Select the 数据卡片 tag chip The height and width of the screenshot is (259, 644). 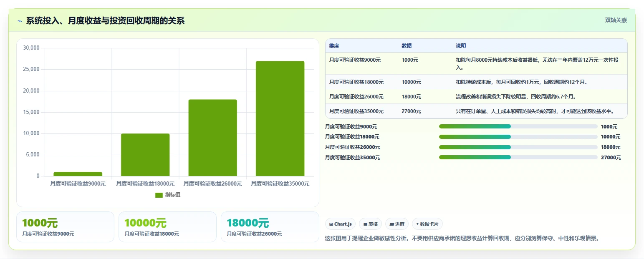click(427, 224)
